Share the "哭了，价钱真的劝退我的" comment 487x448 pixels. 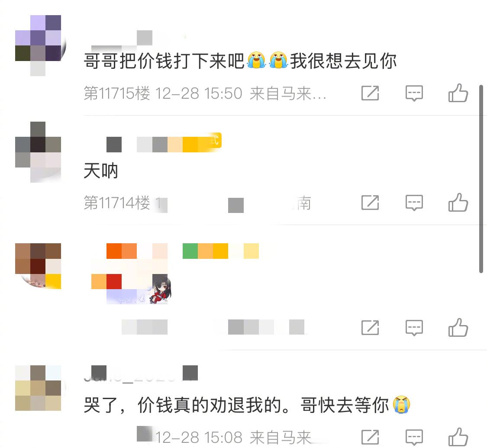click(370, 437)
